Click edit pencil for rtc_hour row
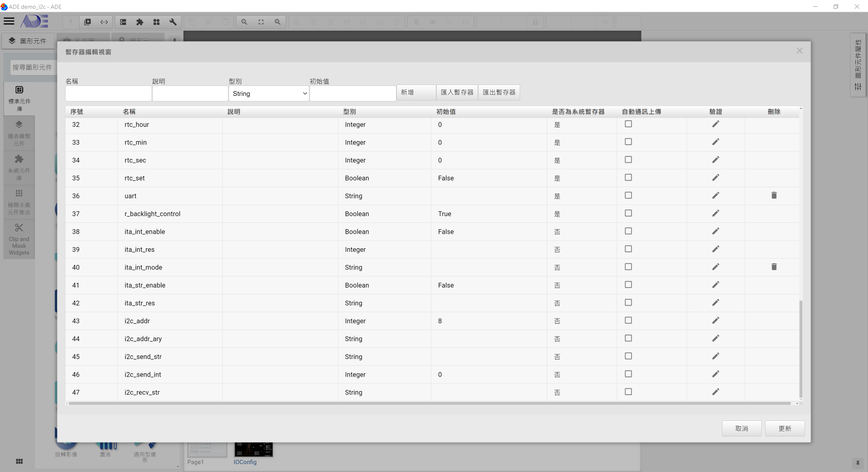Image resolution: width=868 pixels, height=472 pixels. coord(715,124)
